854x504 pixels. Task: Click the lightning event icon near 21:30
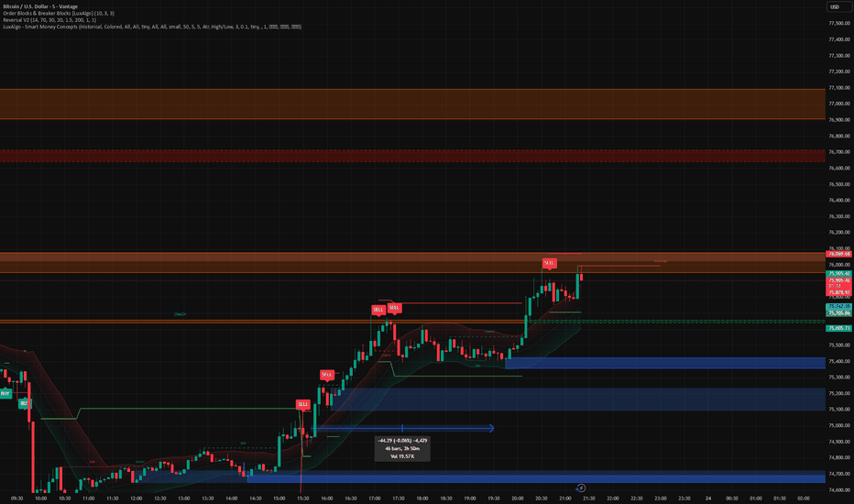pos(581,488)
